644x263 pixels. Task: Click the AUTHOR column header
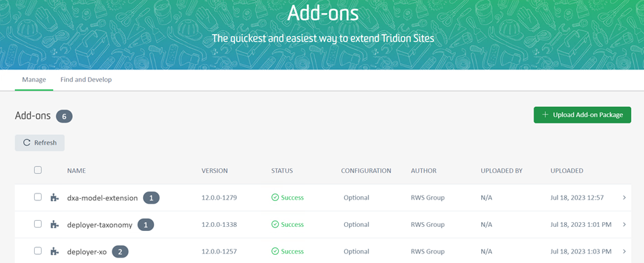coord(424,170)
